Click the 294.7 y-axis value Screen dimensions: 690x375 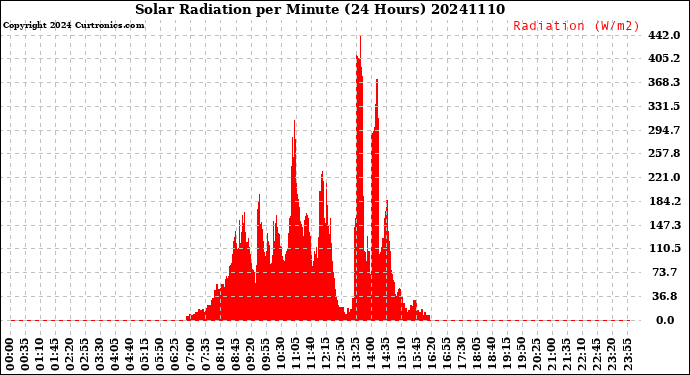pos(664,130)
